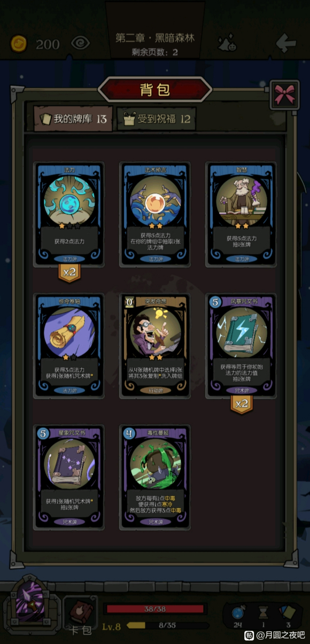The image size is (310, 644).
Task: Tap the blue mana orb counter icon
Action: (x=238, y=612)
